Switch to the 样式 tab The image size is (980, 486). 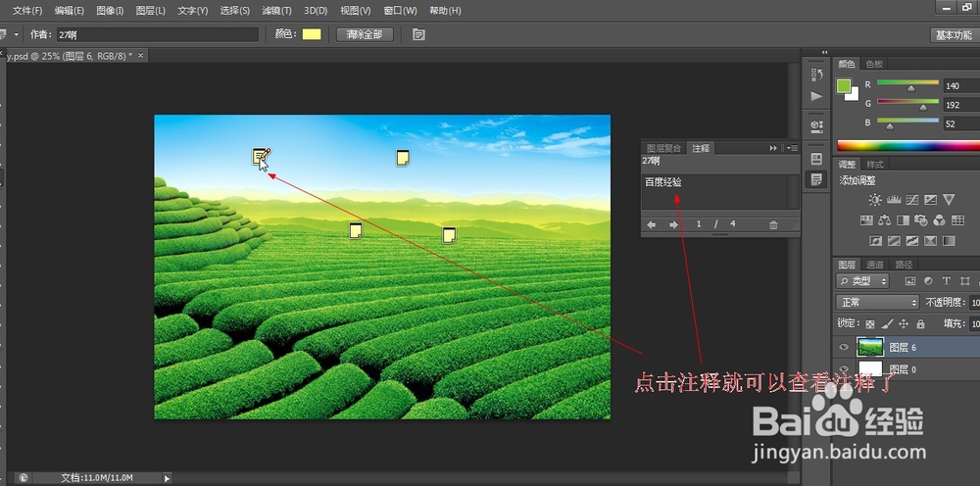pyautogui.click(x=875, y=165)
